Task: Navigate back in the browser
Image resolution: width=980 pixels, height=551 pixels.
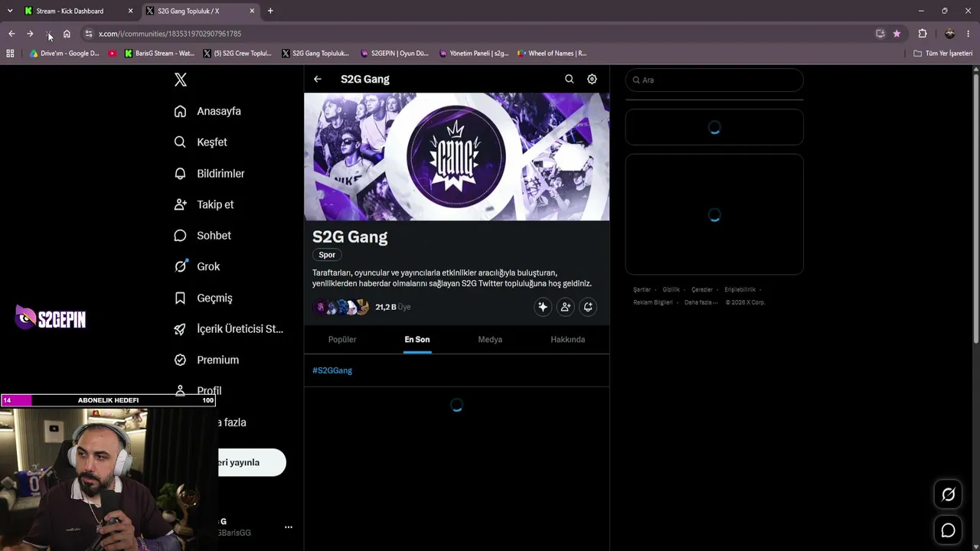Action: (x=11, y=34)
